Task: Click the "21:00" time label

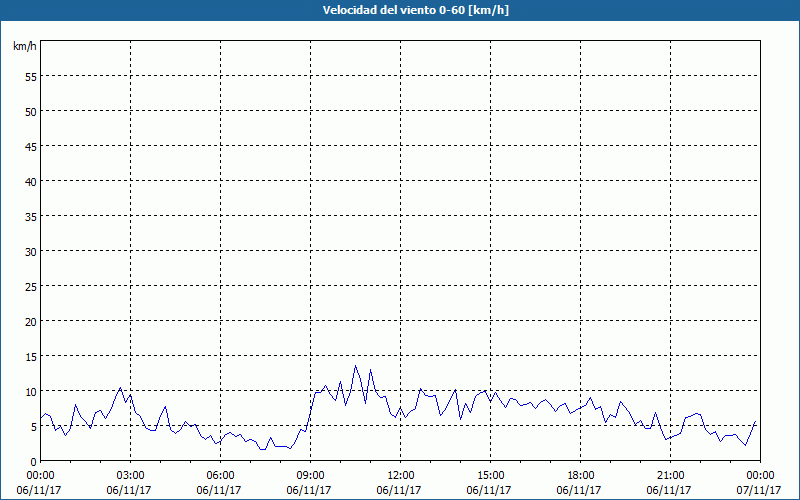Action: click(x=670, y=476)
